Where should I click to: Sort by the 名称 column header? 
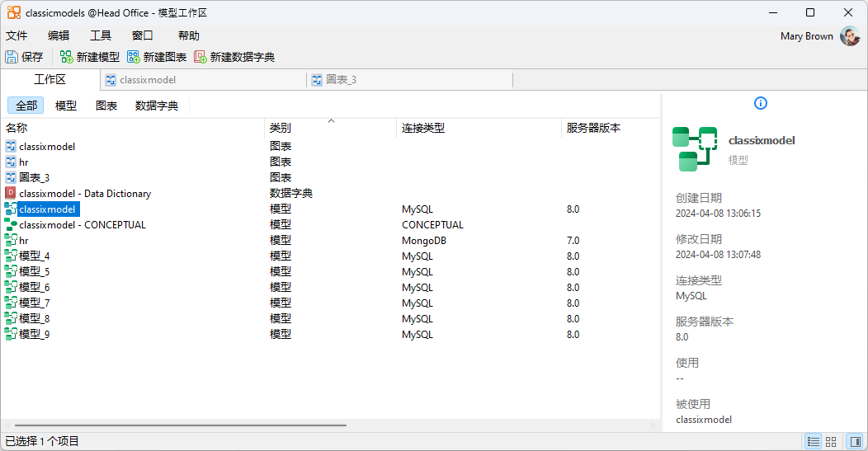132,128
